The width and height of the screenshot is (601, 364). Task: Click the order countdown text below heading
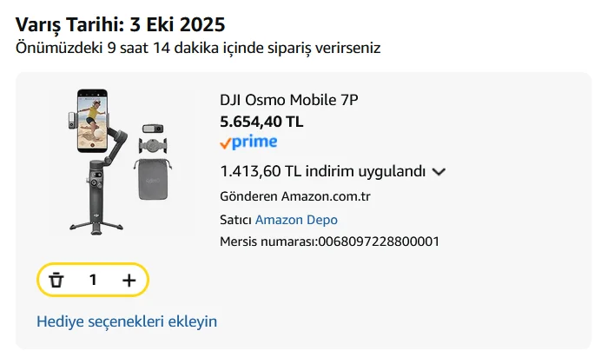(x=198, y=47)
